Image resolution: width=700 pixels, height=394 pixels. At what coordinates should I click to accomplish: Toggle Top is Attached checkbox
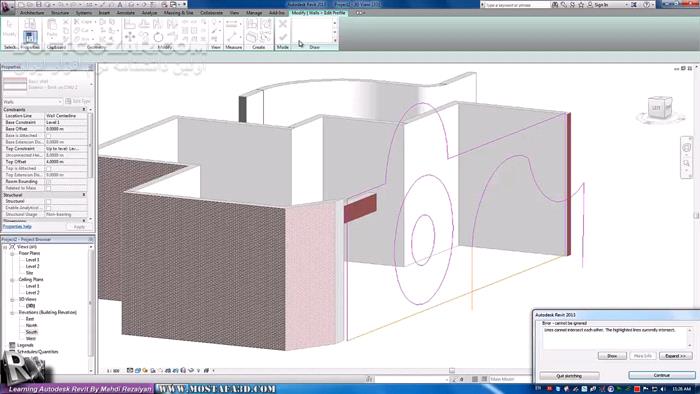[x=48, y=168]
